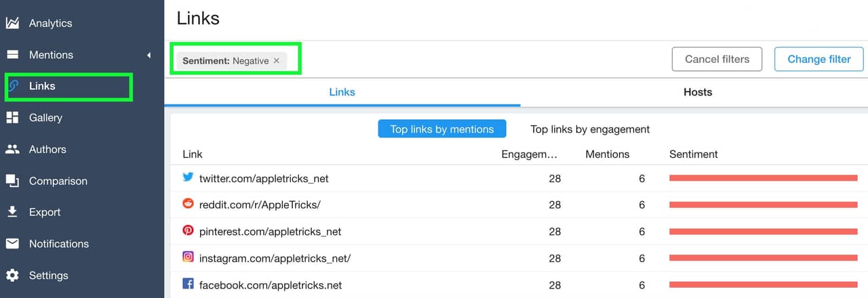
Task: Click the Comparison sidebar icon
Action: pyautogui.click(x=12, y=181)
